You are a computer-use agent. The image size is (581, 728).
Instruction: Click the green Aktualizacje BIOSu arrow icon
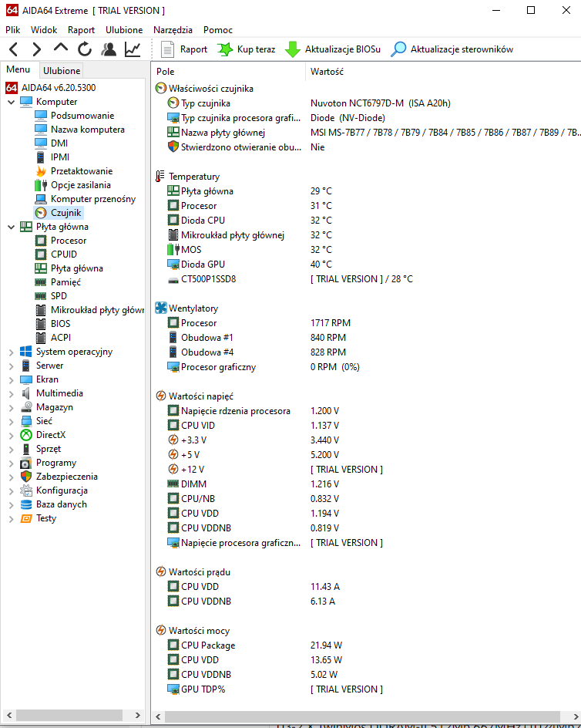pyautogui.click(x=292, y=49)
